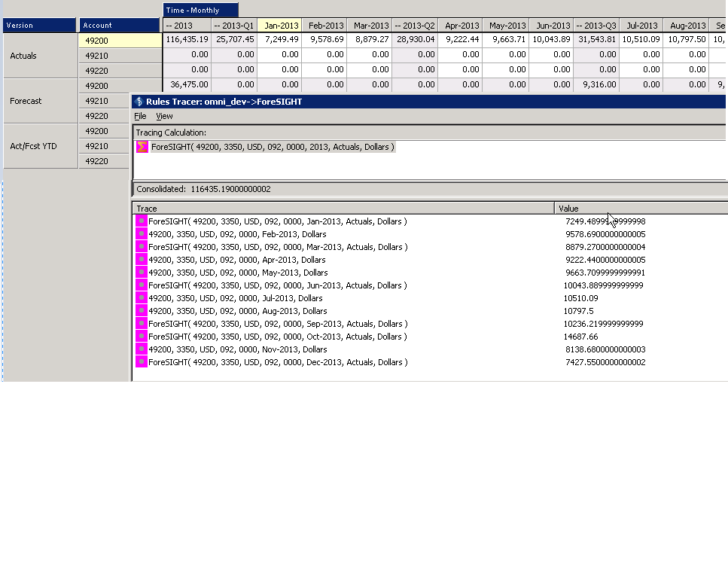Click the magenta icon for the Aug-2013 trace row
Screen dimensions: 728x576
click(x=142, y=311)
